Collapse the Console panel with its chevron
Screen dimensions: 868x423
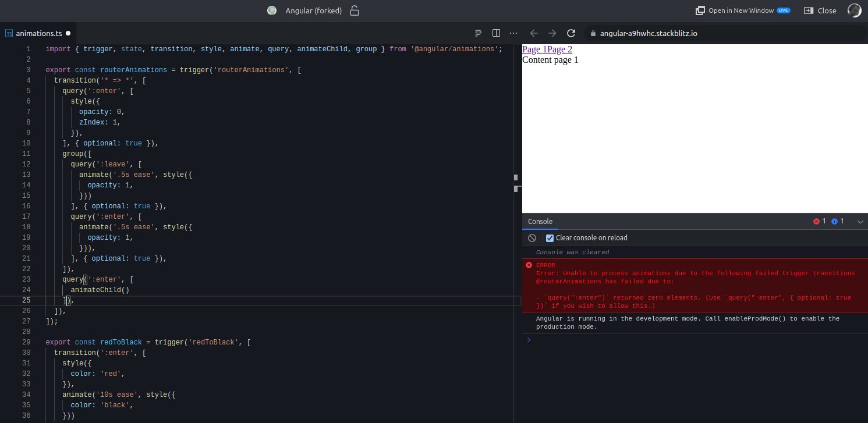(860, 221)
